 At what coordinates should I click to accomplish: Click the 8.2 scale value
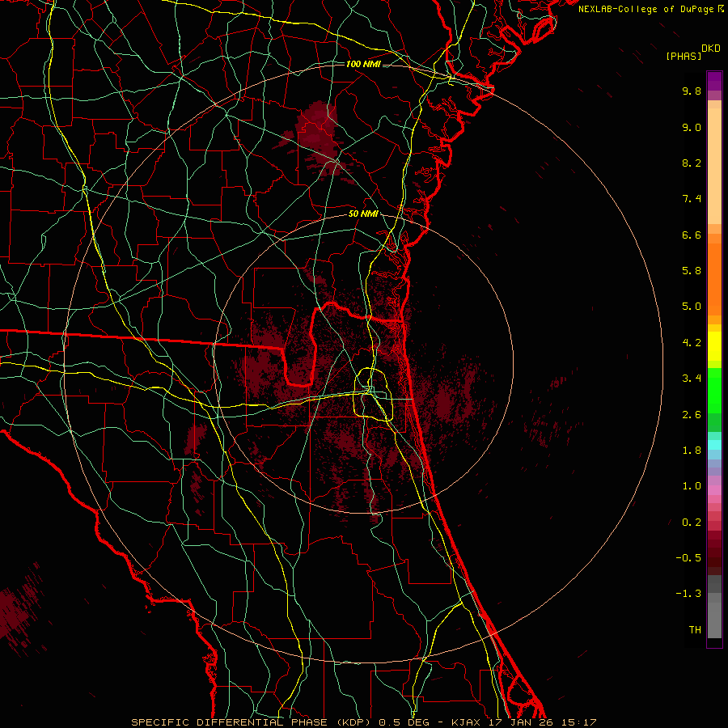tap(692, 163)
